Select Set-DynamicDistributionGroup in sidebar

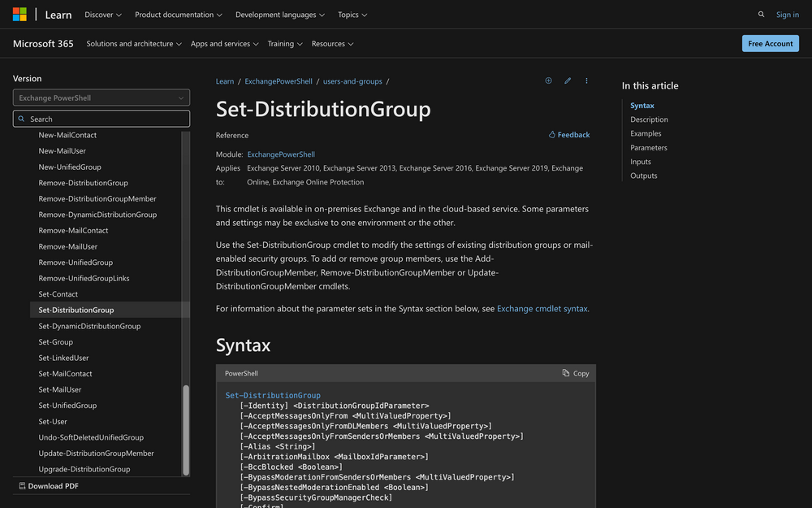tap(89, 326)
